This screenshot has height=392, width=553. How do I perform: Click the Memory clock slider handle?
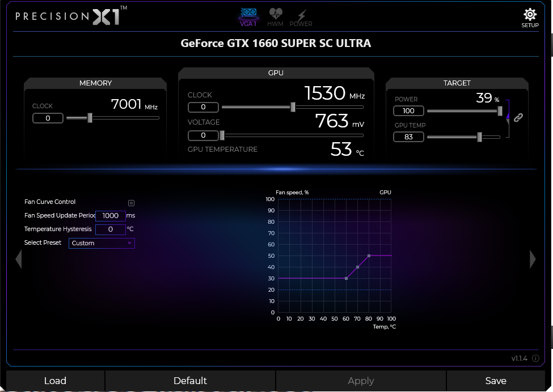click(x=90, y=118)
